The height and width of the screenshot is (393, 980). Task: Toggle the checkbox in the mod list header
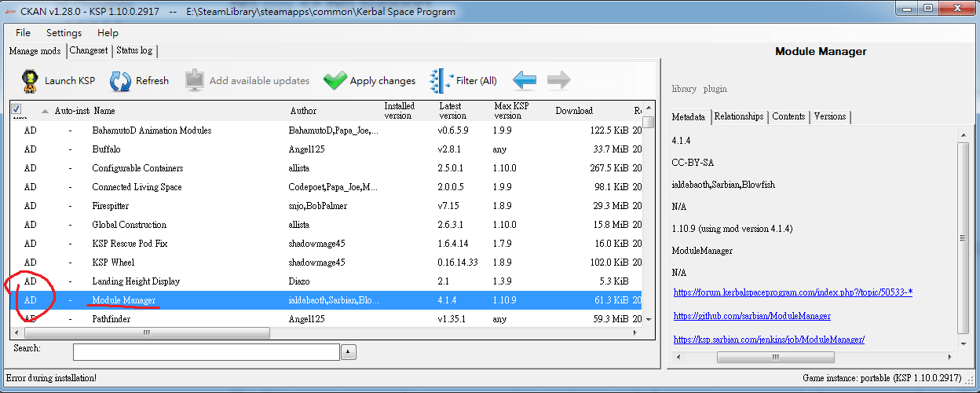pyautogui.click(x=16, y=109)
